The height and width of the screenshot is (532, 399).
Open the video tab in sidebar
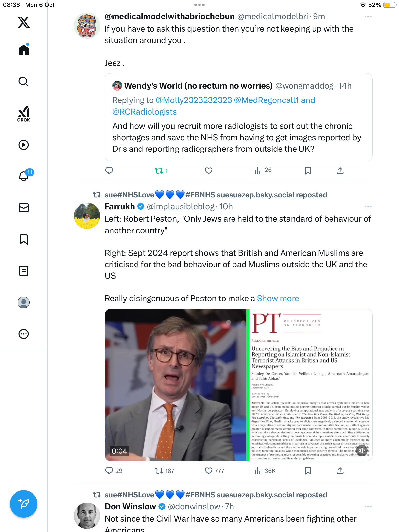tap(24, 145)
